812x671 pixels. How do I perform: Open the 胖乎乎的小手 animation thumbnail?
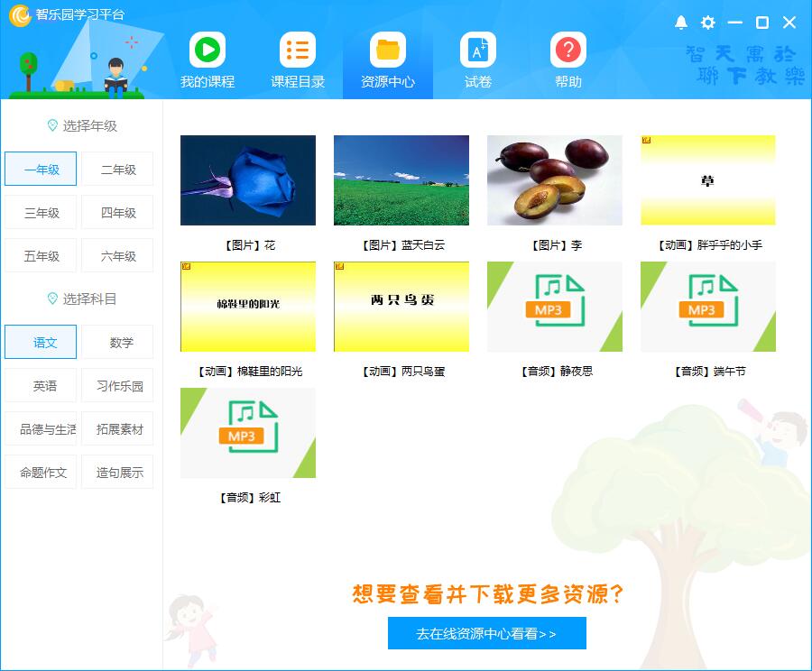pos(708,180)
